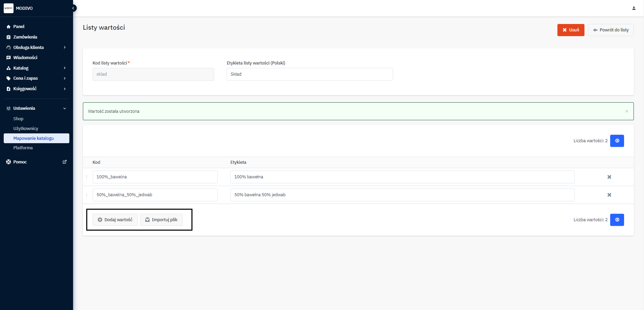This screenshot has height=310, width=644.
Task: Go to Użytkownicy settings page
Action: pyautogui.click(x=26, y=129)
